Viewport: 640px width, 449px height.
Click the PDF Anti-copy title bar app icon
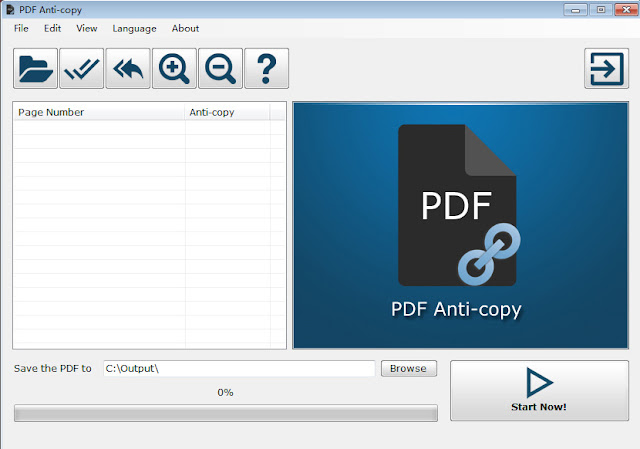(10, 9)
